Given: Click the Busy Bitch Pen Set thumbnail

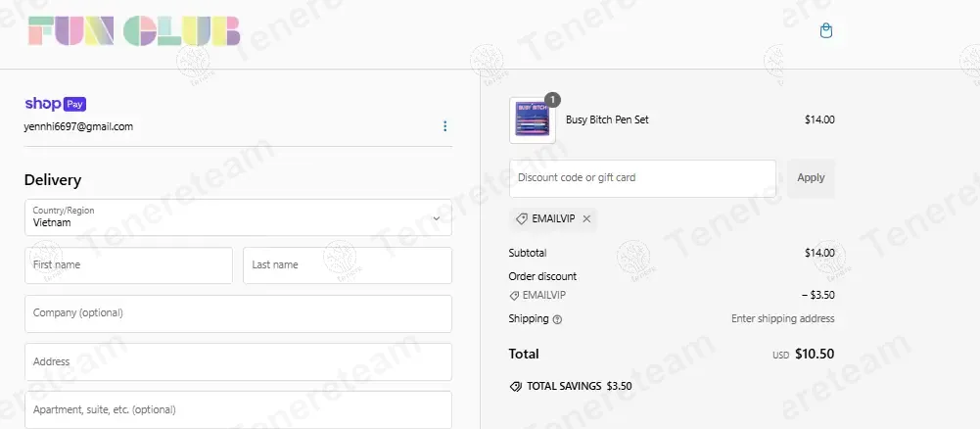Looking at the screenshot, I should click(533, 120).
